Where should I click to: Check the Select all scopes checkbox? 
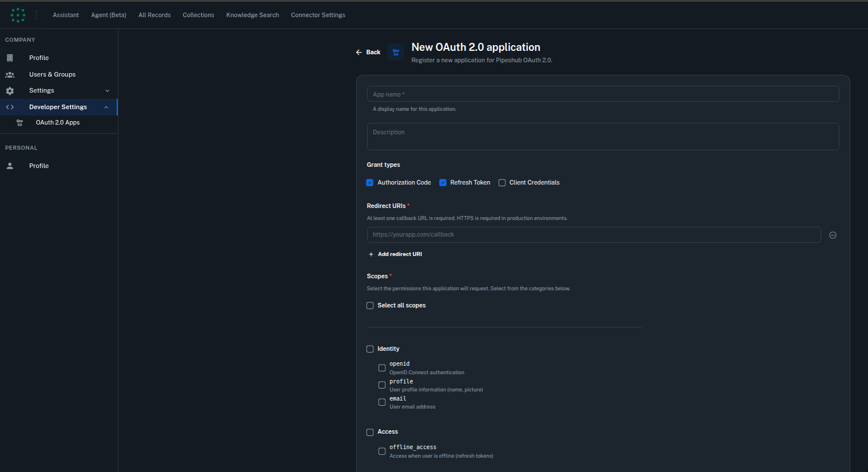point(369,305)
